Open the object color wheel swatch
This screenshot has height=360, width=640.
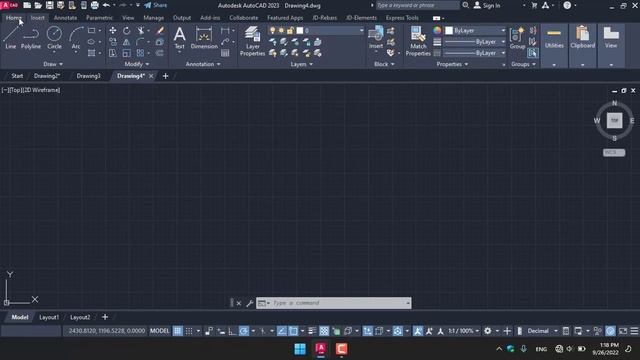pyautogui.click(x=437, y=31)
